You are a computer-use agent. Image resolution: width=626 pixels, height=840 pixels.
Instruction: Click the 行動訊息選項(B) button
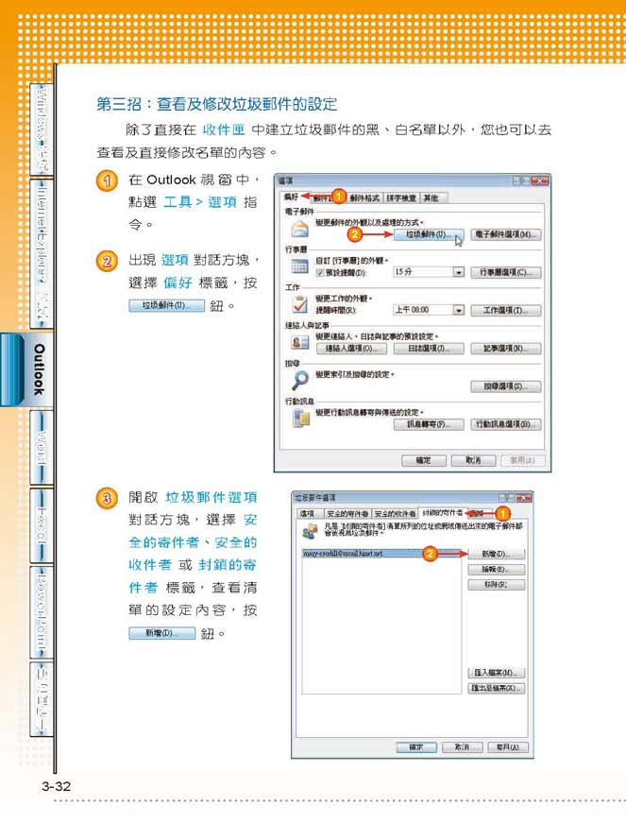pyautogui.click(x=505, y=424)
